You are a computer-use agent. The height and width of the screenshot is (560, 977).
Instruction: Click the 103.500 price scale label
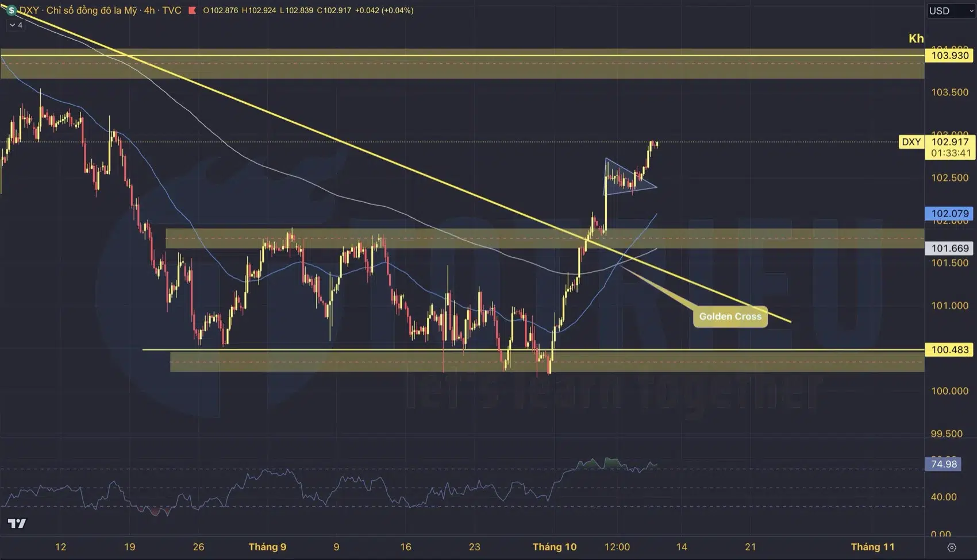coord(949,92)
